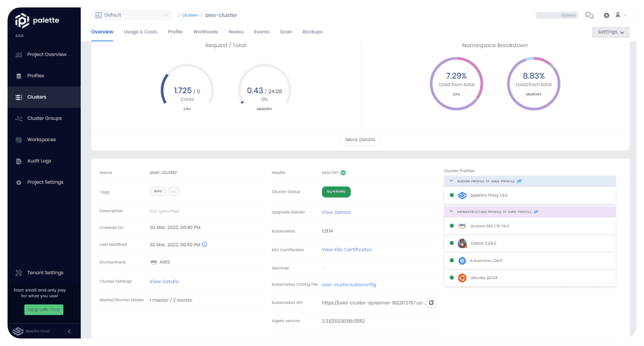Open the Usage & Costs tab
Image resolution: width=644 pixels, height=346 pixels.
click(x=140, y=32)
